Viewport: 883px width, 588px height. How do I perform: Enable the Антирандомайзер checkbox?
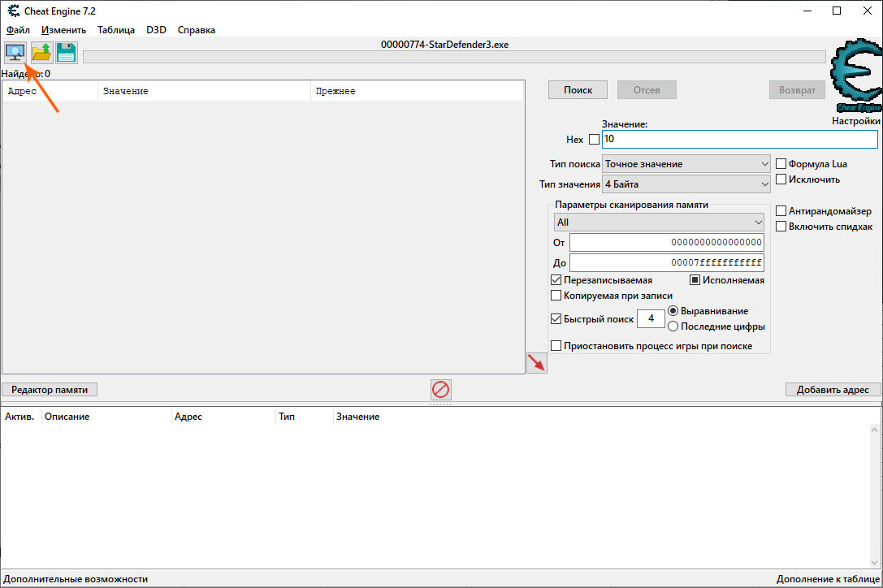[x=781, y=210]
